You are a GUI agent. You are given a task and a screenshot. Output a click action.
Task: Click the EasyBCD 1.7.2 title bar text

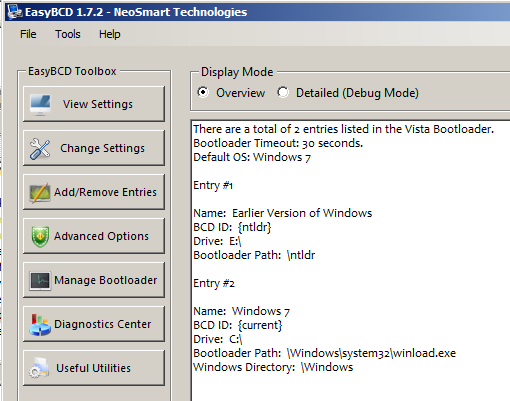click(136, 12)
